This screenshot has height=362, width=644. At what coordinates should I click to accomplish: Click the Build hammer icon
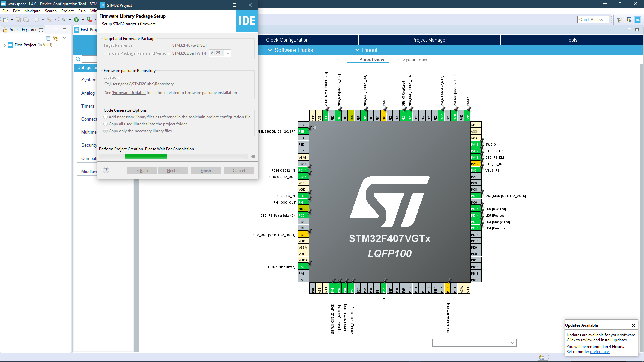pyautogui.click(x=49, y=20)
